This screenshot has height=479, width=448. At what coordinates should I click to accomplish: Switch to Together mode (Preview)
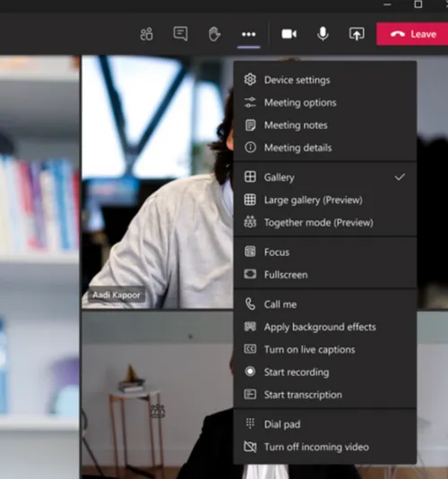(319, 223)
